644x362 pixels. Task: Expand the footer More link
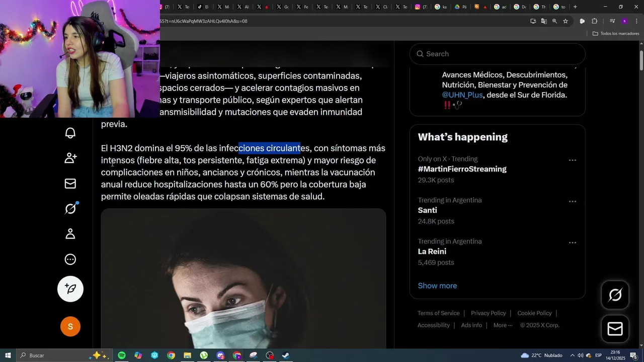click(x=503, y=325)
